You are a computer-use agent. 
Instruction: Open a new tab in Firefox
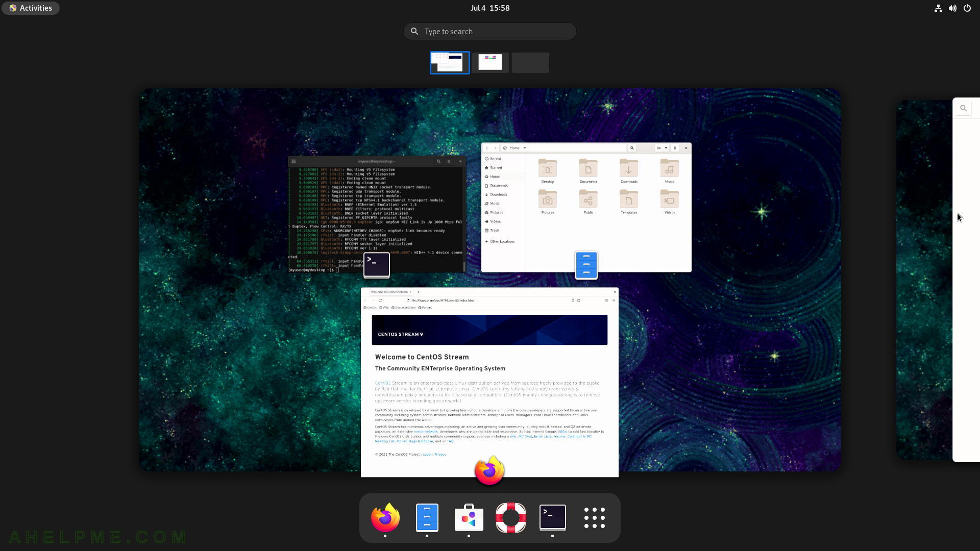[x=418, y=292]
